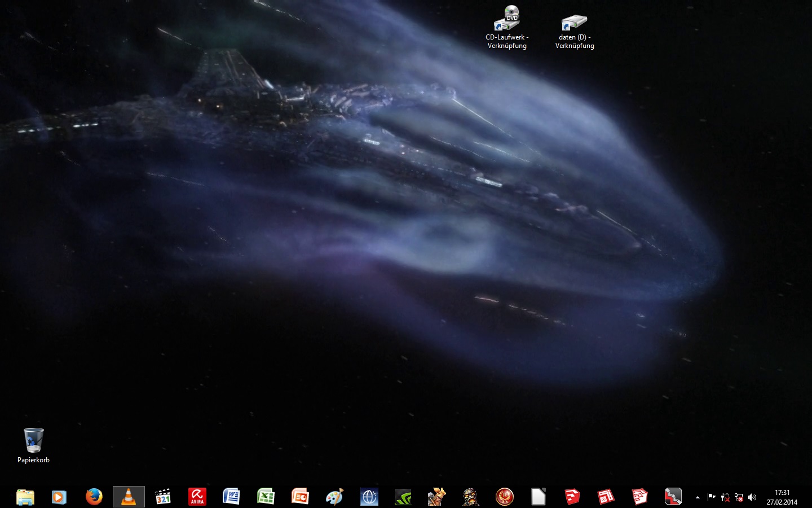Open LibreOffice blank document icon
This screenshot has height=508, width=812.
[539, 497]
